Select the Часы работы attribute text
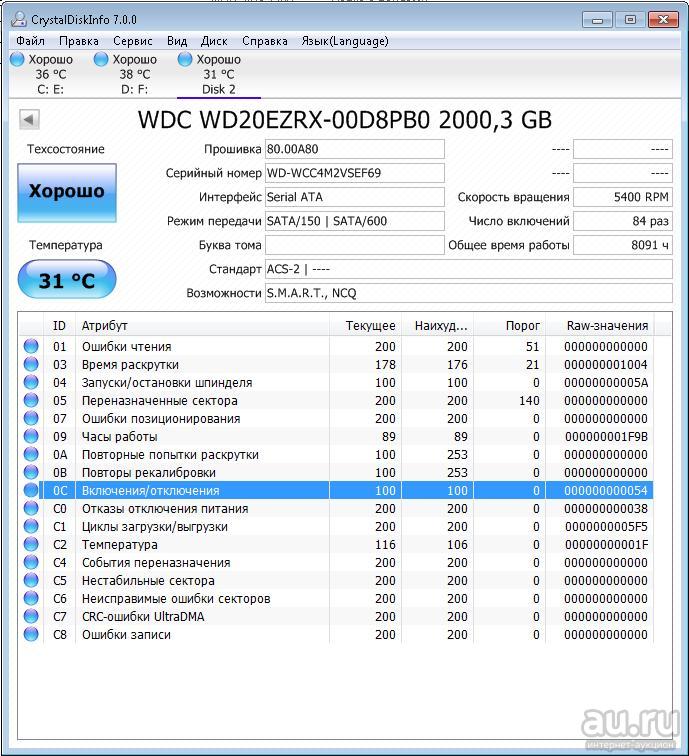Screen dimensions: 689x756 120,436
